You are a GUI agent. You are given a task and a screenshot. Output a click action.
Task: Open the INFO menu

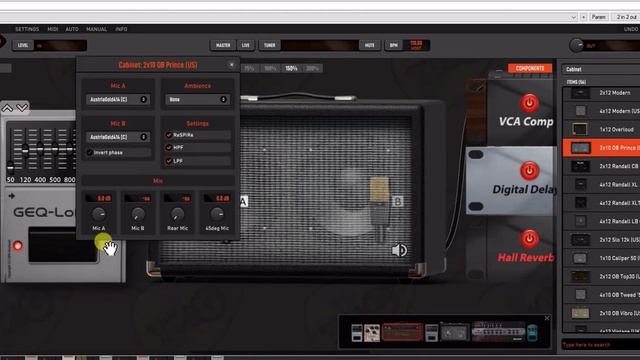coord(121,29)
